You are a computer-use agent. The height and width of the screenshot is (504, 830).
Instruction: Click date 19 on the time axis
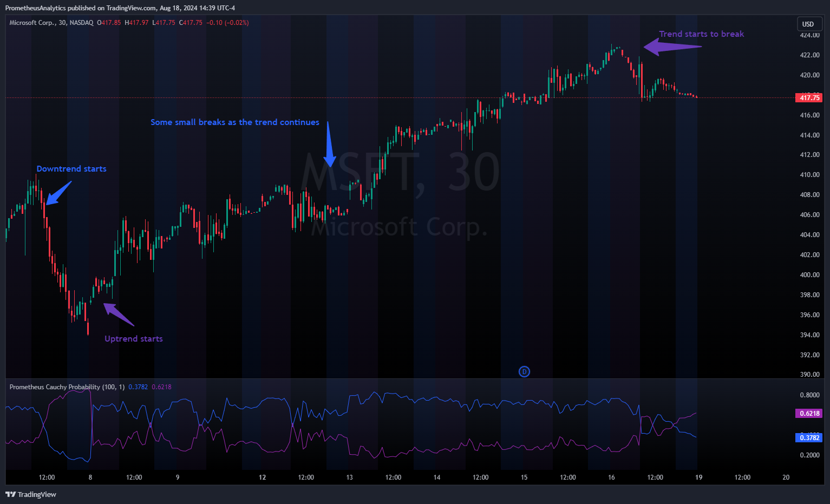pyautogui.click(x=699, y=477)
